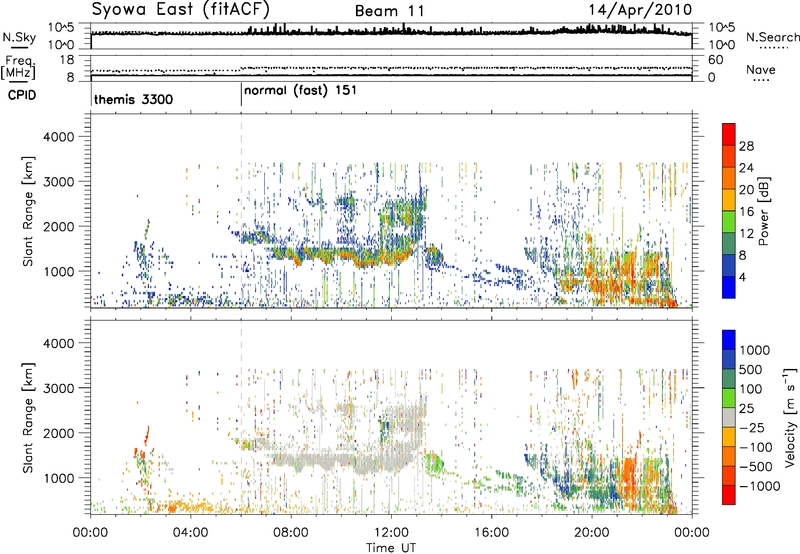Click the '1000' range tick on the velocity panel
800x554 pixels.
58,478
